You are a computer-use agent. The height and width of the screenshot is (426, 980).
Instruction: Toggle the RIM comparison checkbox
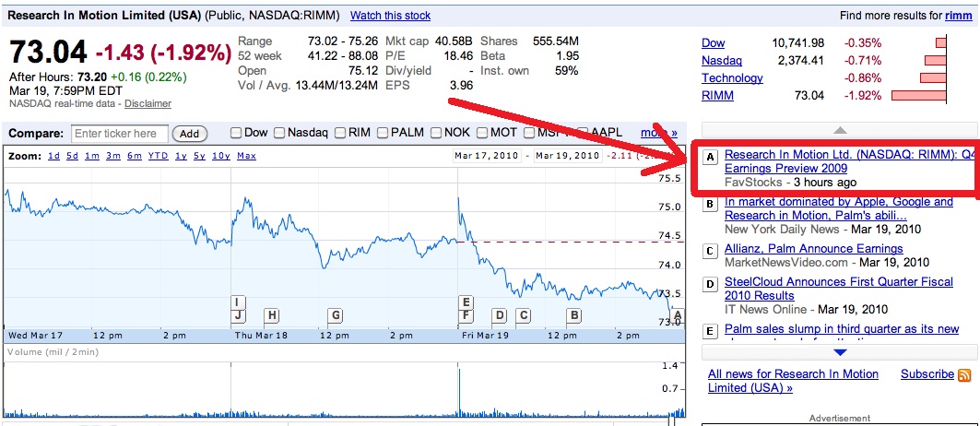coord(340,133)
